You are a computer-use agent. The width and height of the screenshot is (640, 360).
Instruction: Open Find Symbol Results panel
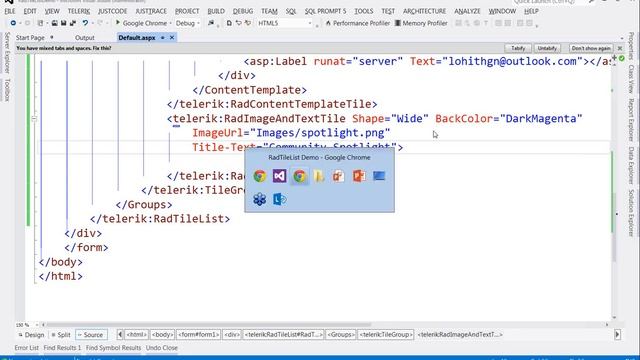(x=113, y=348)
